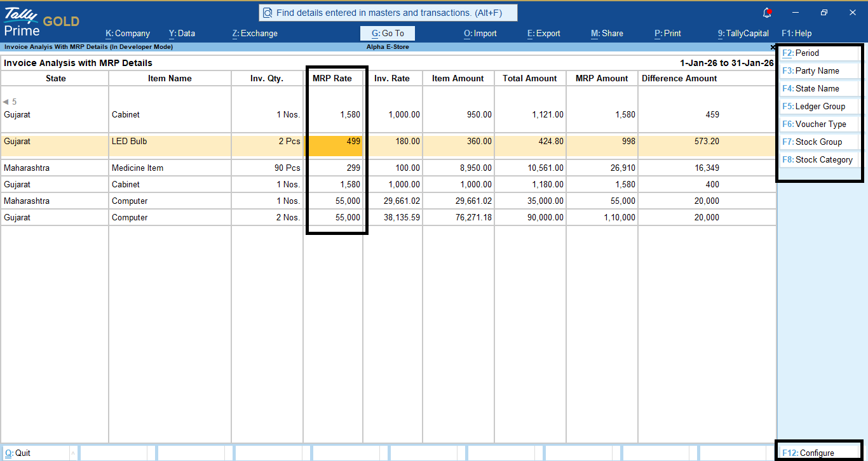Click F6: Voucher Type filter
The width and height of the screenshot is (868, 461).
(820, 124)
